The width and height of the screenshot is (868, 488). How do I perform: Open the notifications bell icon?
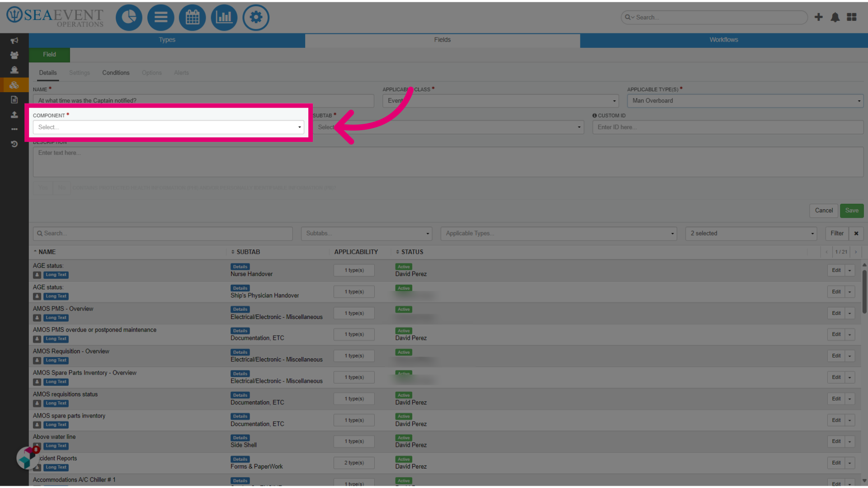click(835, 17)
